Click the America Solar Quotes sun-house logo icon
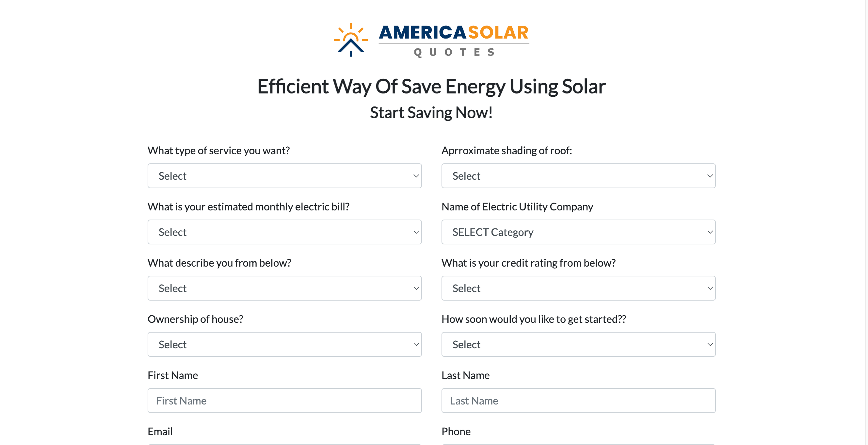This screenshot has width=868, height=445. coord(350,40)
